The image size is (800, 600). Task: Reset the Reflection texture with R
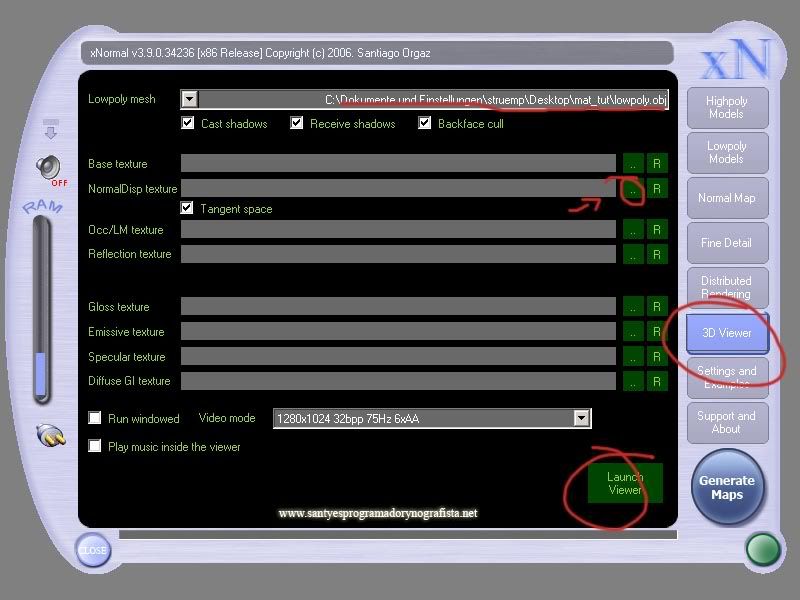coord(657,254)
